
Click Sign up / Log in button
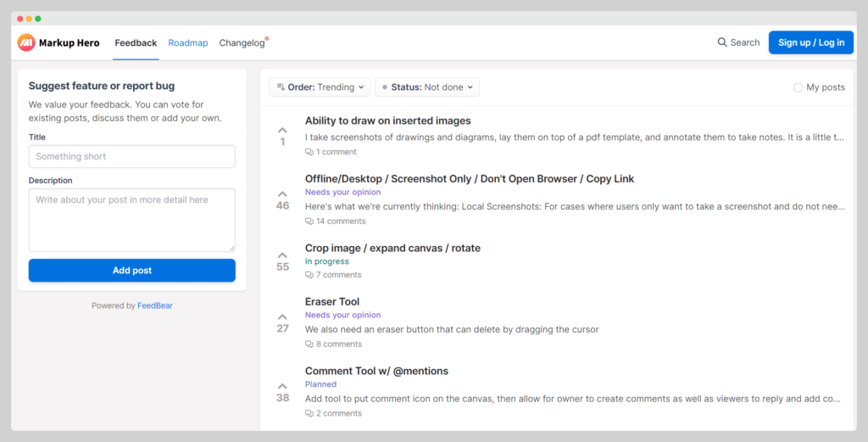point(810,42)
